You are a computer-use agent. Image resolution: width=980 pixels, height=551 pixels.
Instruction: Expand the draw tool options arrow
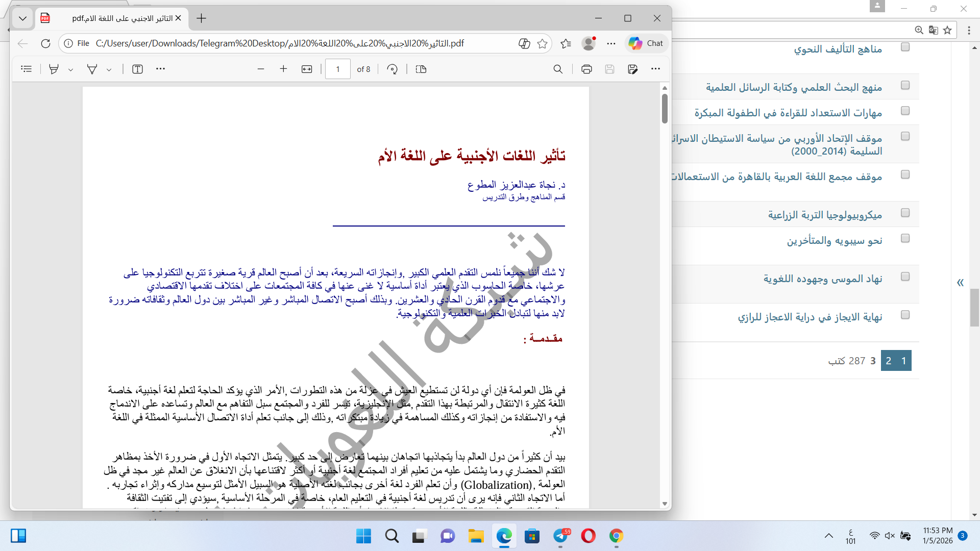tap(109, 69)
